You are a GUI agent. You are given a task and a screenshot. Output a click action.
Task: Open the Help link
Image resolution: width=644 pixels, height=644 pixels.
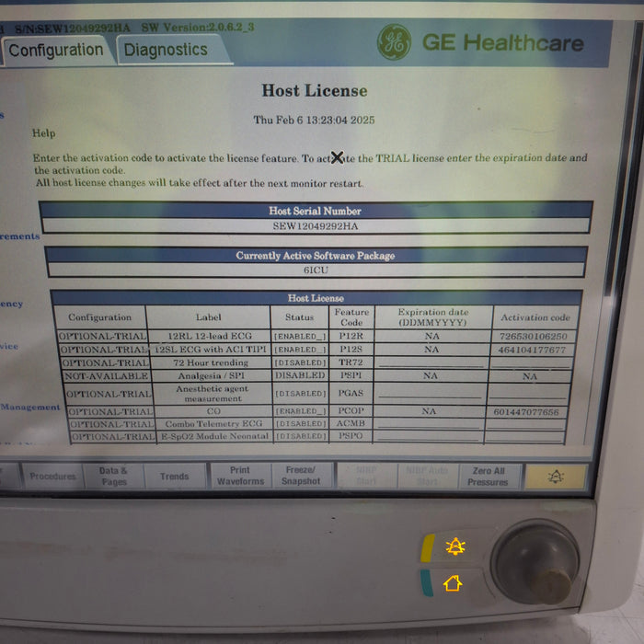(43, 133)
